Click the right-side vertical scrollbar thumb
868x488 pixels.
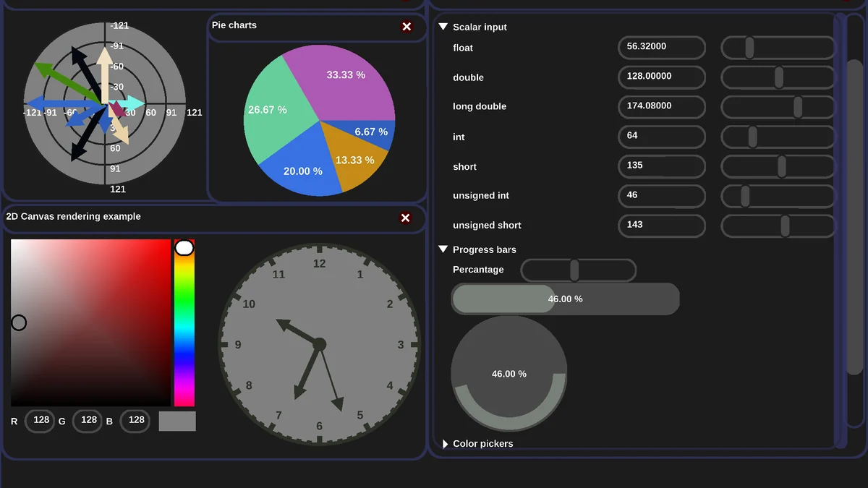tap(854, 217)
